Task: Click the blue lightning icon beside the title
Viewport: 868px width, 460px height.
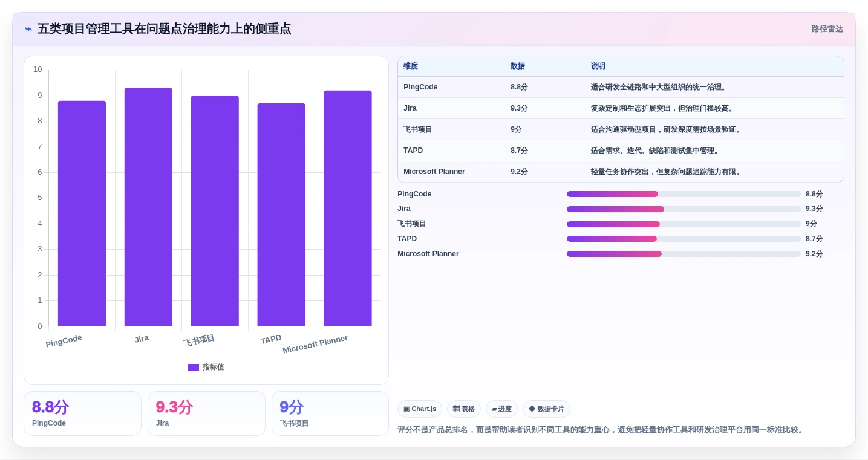Action: [x=28, y=29]
